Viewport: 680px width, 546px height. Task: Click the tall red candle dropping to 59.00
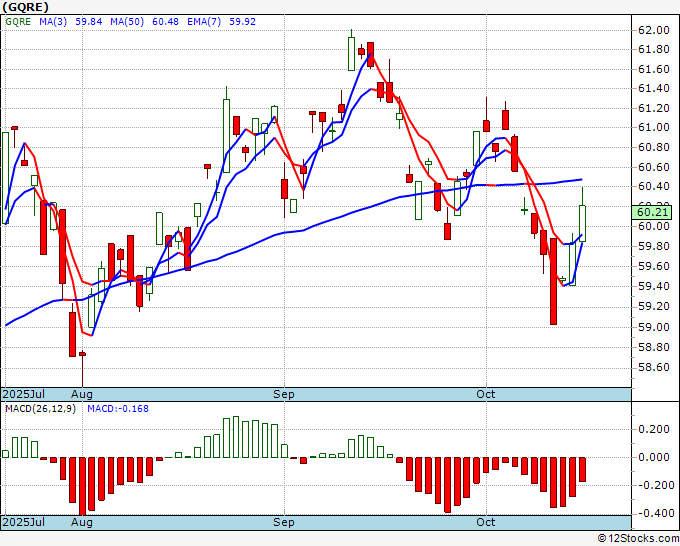[553, 281]
